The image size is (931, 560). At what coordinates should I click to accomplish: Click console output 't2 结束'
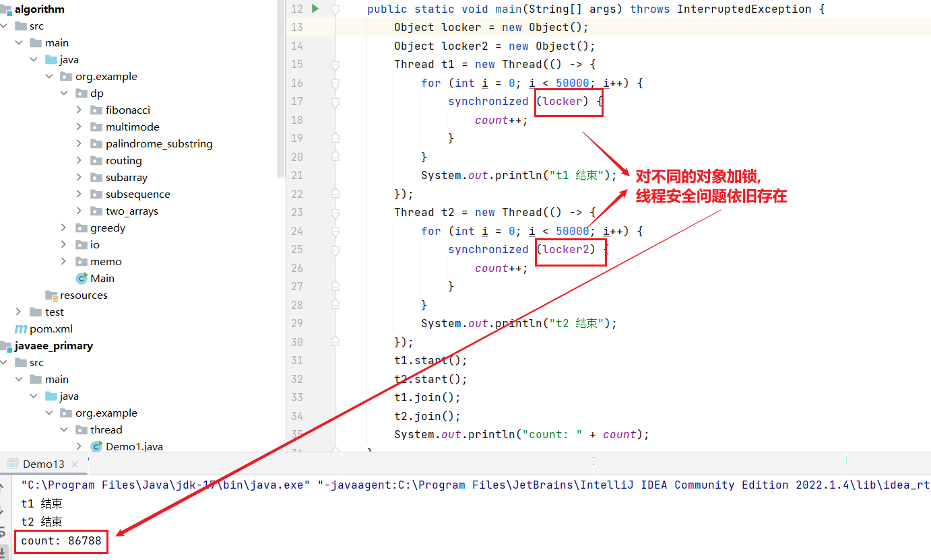point(42,522)
